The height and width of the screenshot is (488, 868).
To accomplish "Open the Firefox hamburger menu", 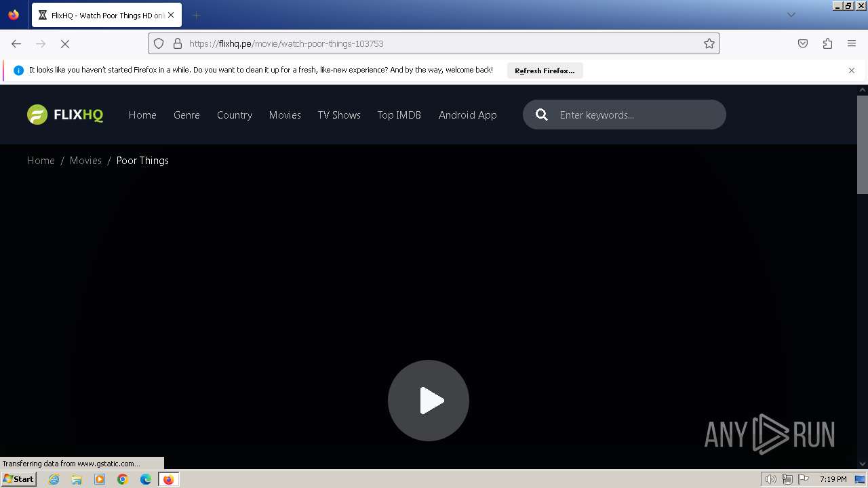I will (x=852, y=43).
